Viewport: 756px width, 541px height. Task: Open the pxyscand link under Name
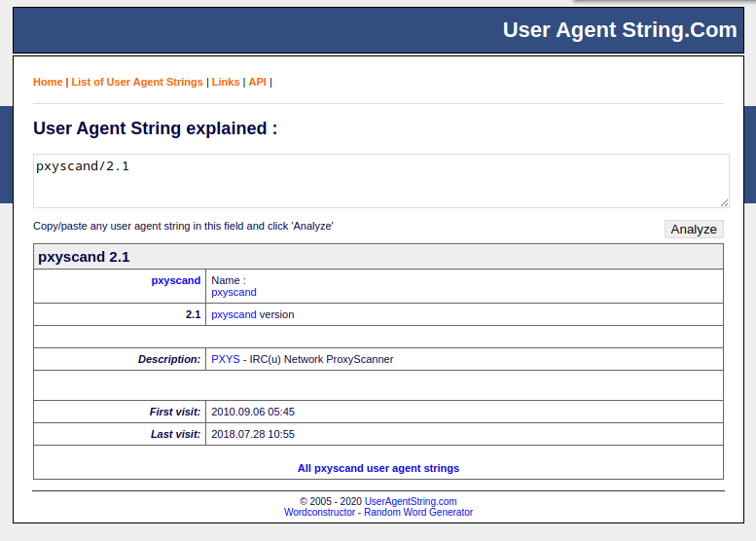(x=234, y=292)
